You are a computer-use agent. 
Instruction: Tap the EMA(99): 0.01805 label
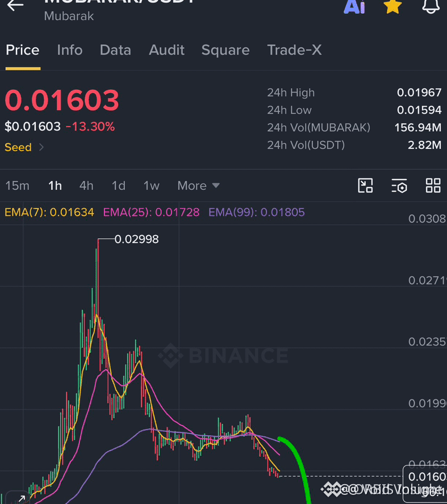click(256, 212)
